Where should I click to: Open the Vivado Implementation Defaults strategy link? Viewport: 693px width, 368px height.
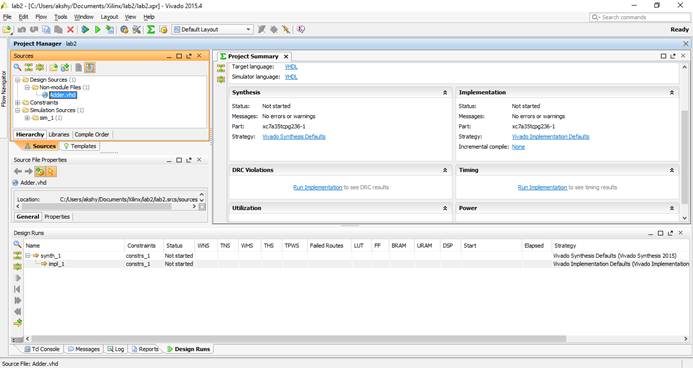click(x=550, y=137)
